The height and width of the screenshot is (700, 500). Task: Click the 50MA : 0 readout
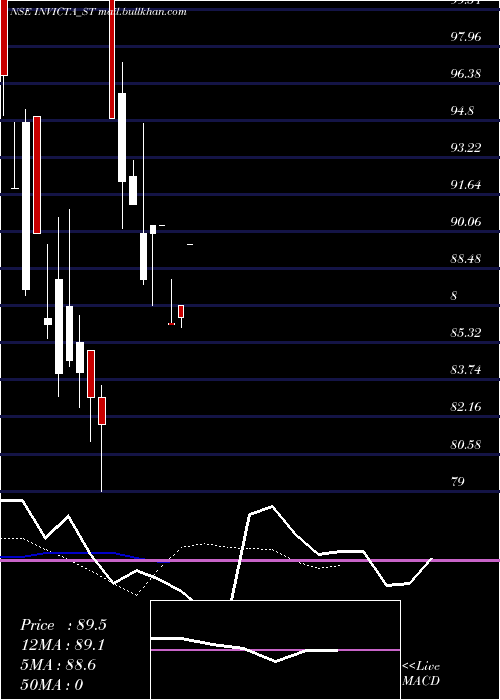coord(52,684)
